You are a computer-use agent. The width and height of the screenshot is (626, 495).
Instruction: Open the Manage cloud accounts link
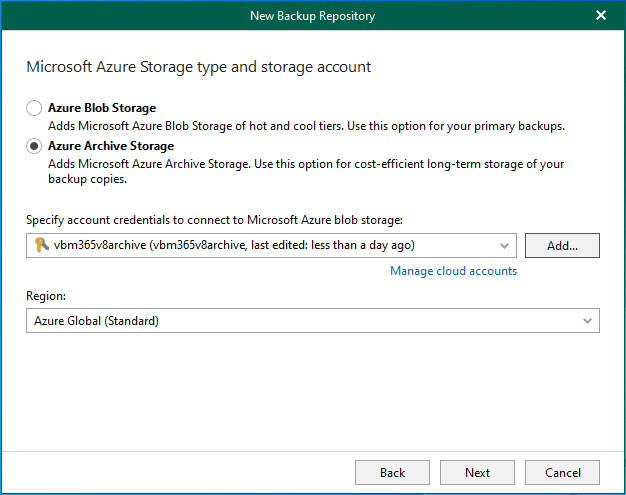tap(453, 271)
